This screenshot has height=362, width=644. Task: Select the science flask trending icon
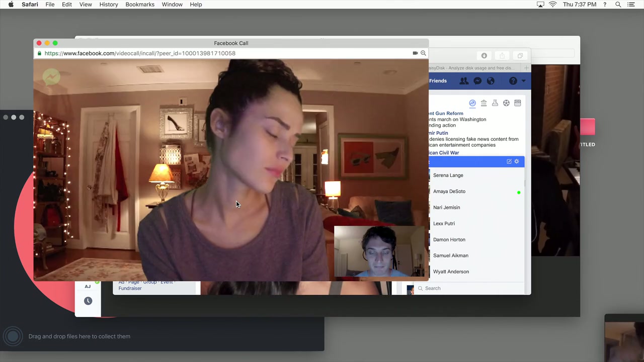click(495, 103)
